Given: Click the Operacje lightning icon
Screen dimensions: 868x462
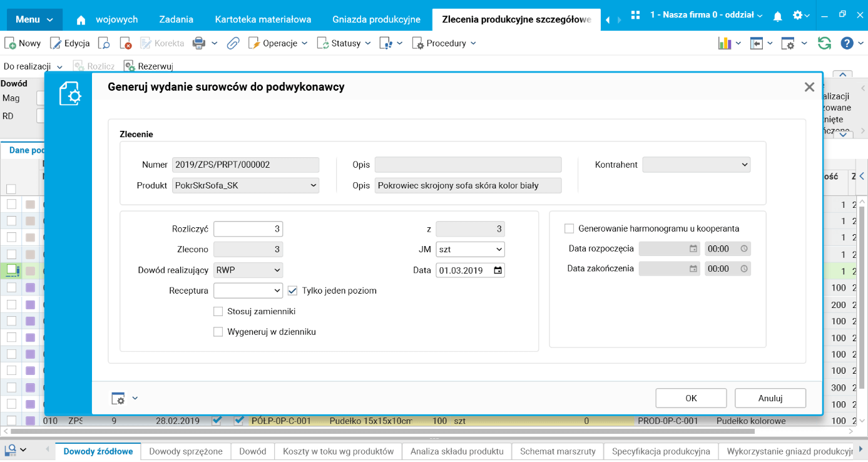Looking at the screenshot, I should click(x=254, y=43).
